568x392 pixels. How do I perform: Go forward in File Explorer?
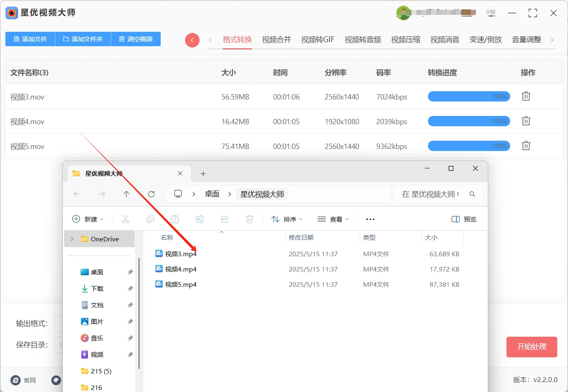102,194
